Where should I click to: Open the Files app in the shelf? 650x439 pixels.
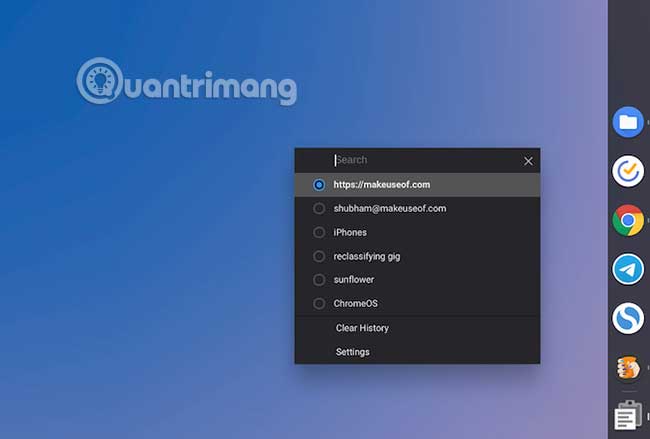(x=628, y=122)
